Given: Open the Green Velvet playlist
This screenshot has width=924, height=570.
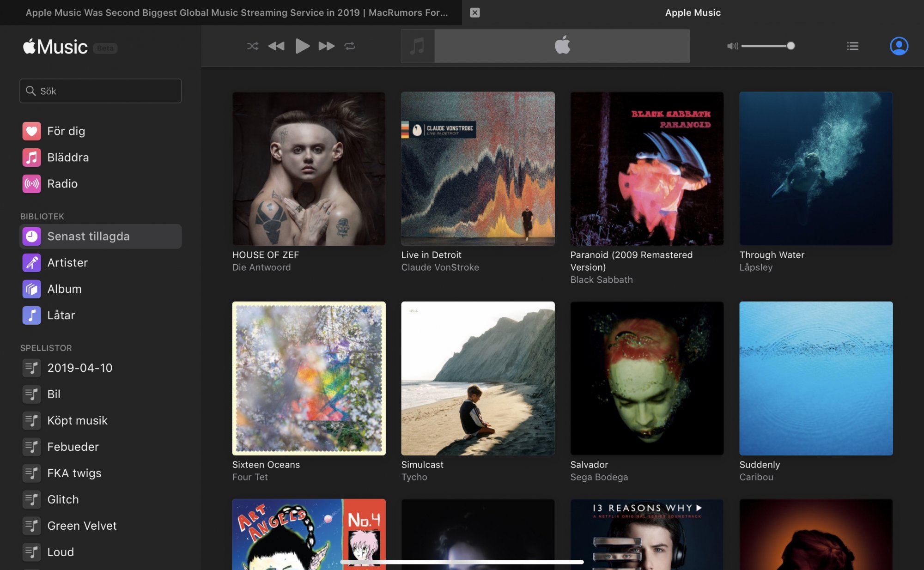Looking at the screenshot, I should click(x=101, y=526).
